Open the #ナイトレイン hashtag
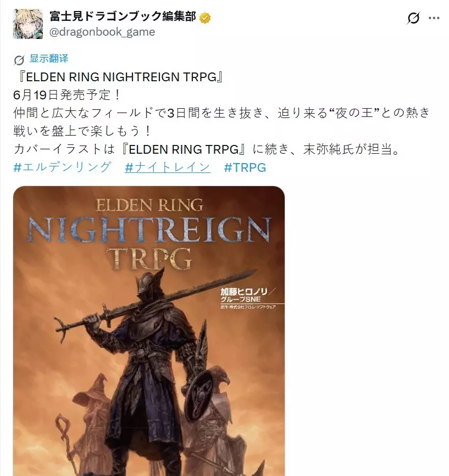The image size is (449, 476). pyautogui.click(x=168, y=167)
